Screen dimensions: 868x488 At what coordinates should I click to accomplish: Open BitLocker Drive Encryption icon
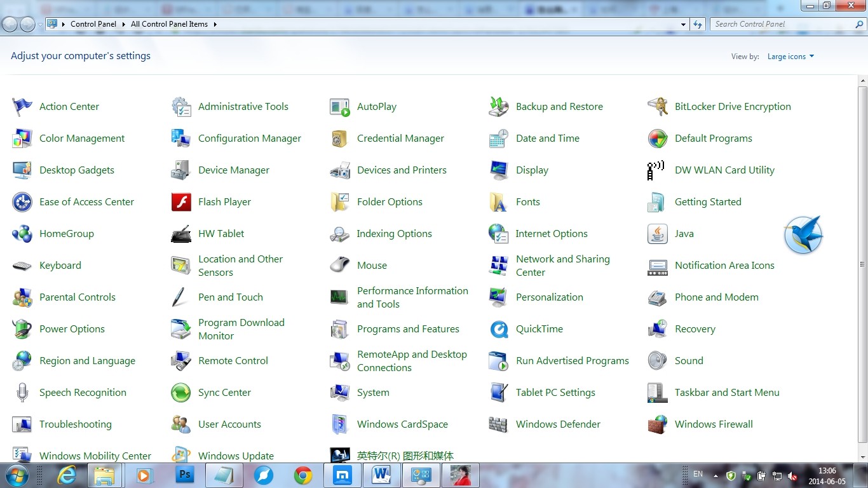click(658, 107)
